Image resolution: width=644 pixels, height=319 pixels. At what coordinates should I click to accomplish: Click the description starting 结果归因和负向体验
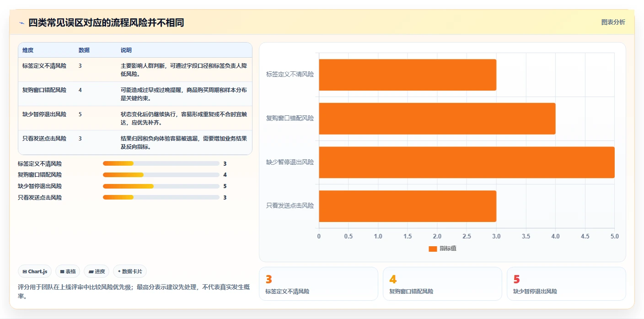[x=183, y=143]
